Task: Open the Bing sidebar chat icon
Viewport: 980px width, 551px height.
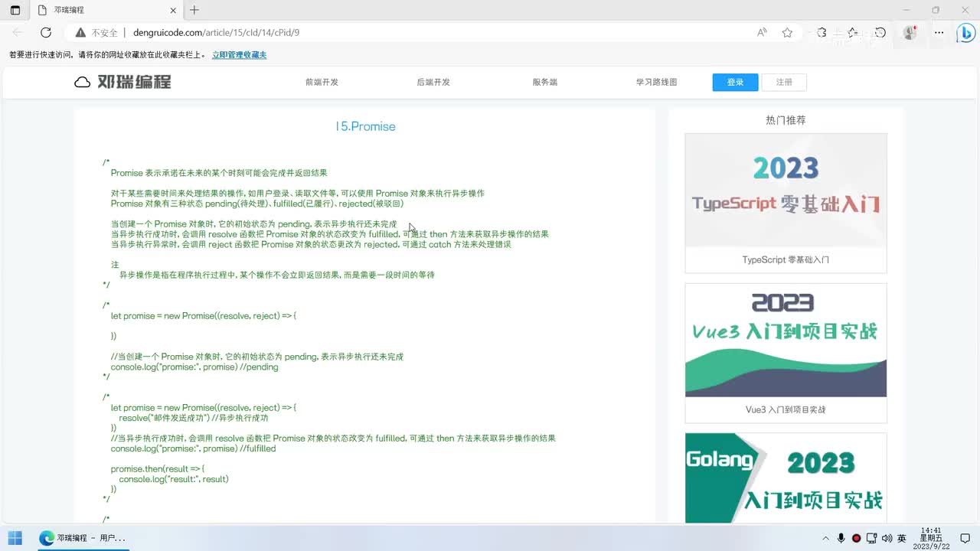Action: pos(965,33)
